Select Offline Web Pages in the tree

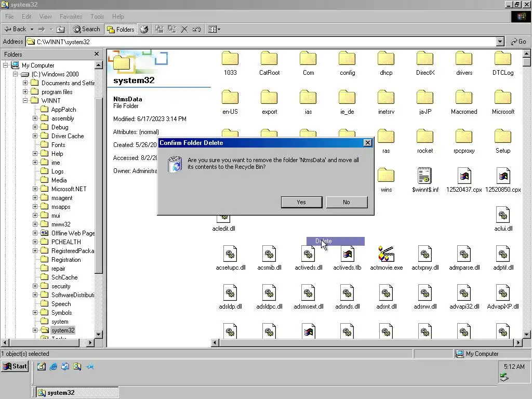73,233
